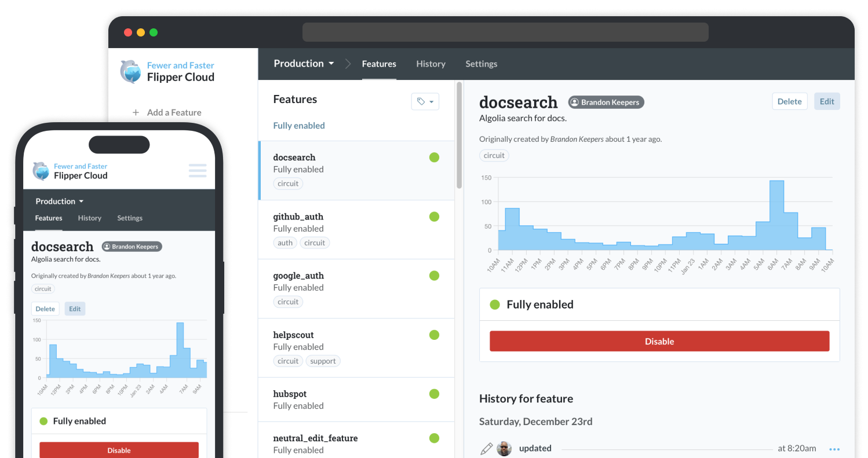868x458 pixels.
Task: Open the ellipsis options beside the 8:20am entry
Action: pos(835,449)
